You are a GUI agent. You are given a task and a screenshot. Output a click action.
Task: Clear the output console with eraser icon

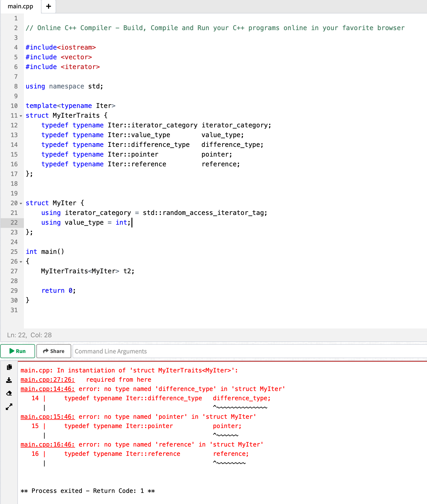pyautogui.click(x=9, y=393)
